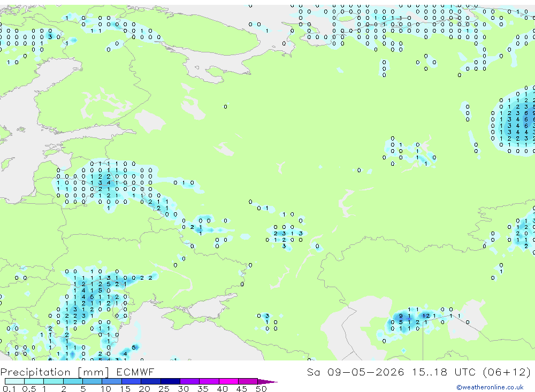Click the 1–2 mm legend color swatch
The height and width of the screenshot is (392, 535).
tap(53, 381)
